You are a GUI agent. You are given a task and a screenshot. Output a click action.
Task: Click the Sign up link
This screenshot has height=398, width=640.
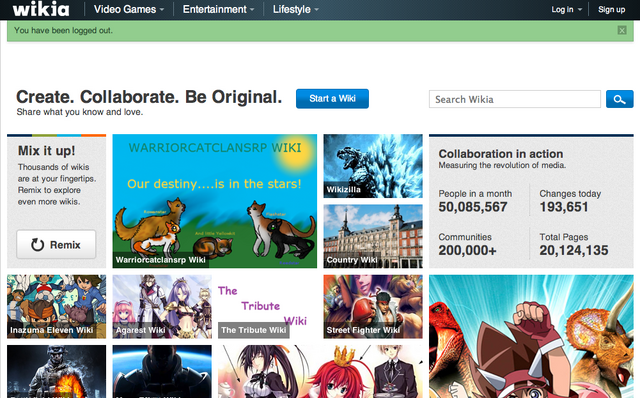coord(611,9)
